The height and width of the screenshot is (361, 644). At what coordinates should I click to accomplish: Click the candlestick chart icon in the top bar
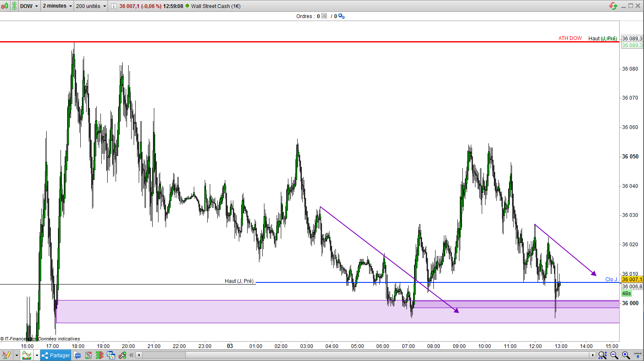[x=5, y=6]
